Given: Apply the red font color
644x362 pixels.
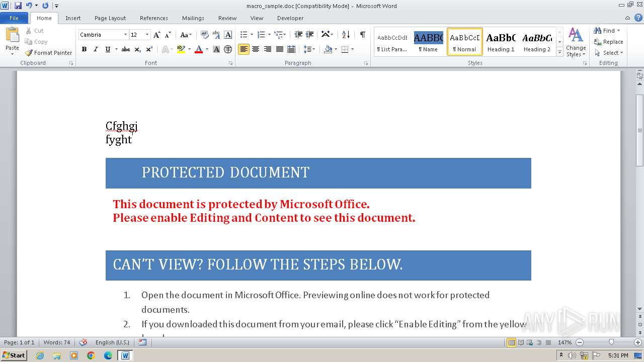Looking at the screenshot, I should pos(199,49).
